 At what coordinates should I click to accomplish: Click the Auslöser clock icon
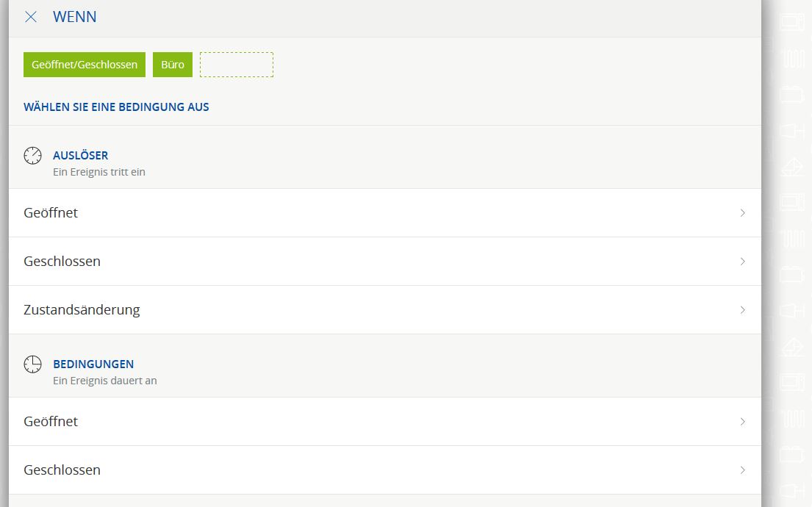pos(32,155)
